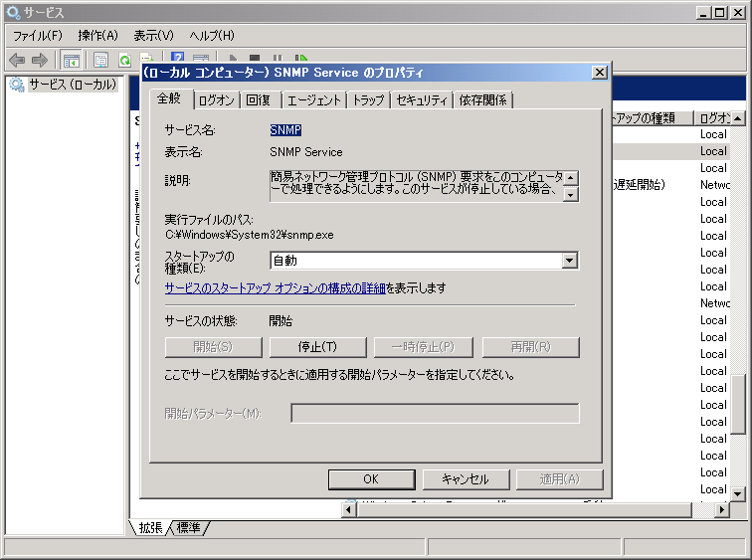752x560 pixels.
Task: Switch to the 依存関係 tab
Action: [482, 100]
